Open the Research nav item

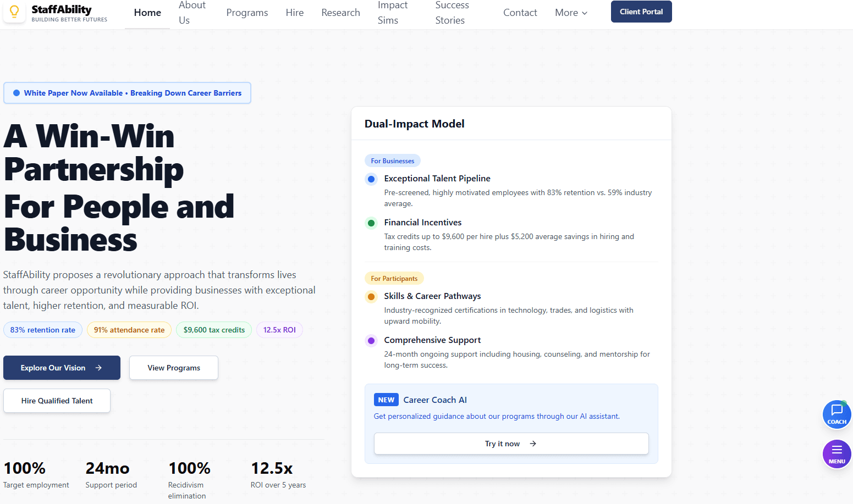[x=340, y=13]
